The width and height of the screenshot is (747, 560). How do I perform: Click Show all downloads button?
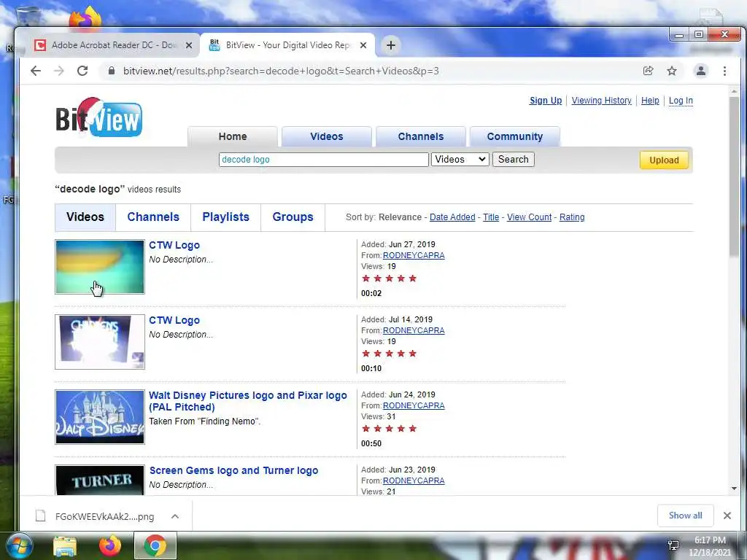[685, 516]
